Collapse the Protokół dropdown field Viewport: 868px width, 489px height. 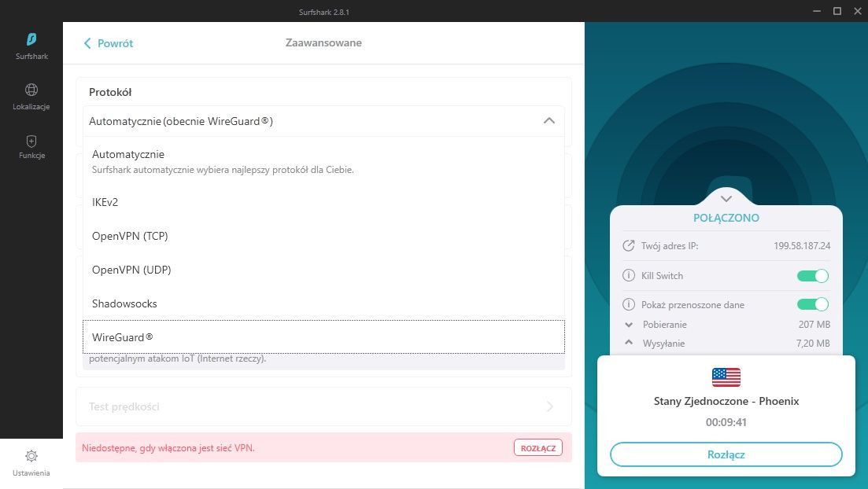point(323,121)
